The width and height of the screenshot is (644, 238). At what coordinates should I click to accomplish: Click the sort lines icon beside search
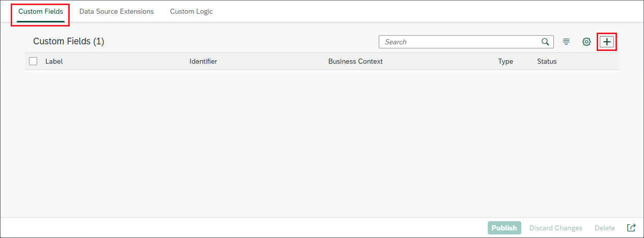(x=566, y=42)
